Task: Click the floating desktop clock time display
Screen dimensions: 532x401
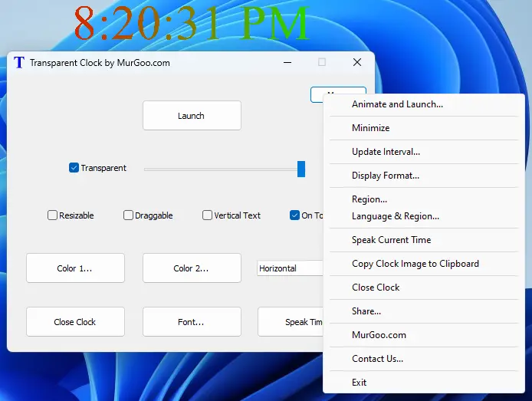Action: [x=192, y=25]
